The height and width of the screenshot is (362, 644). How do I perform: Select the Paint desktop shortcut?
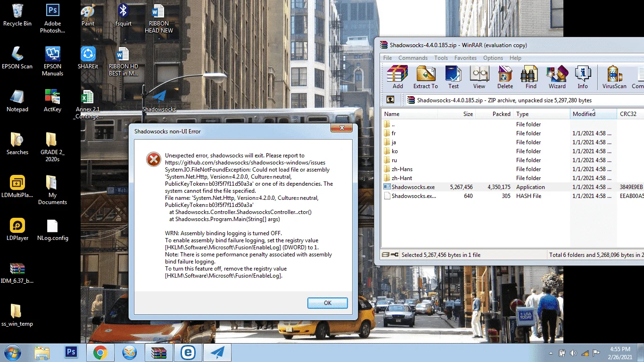click(88, 15)
